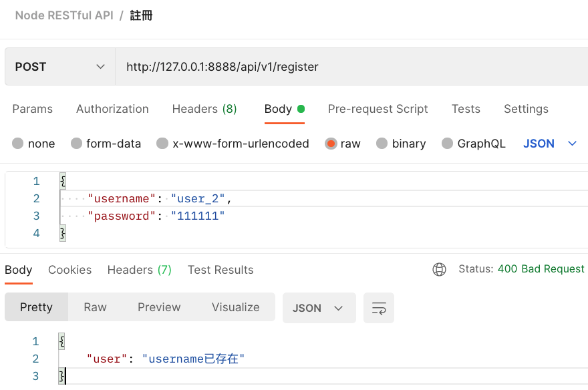Click the globe network icon beside Status

coord(439,269)
